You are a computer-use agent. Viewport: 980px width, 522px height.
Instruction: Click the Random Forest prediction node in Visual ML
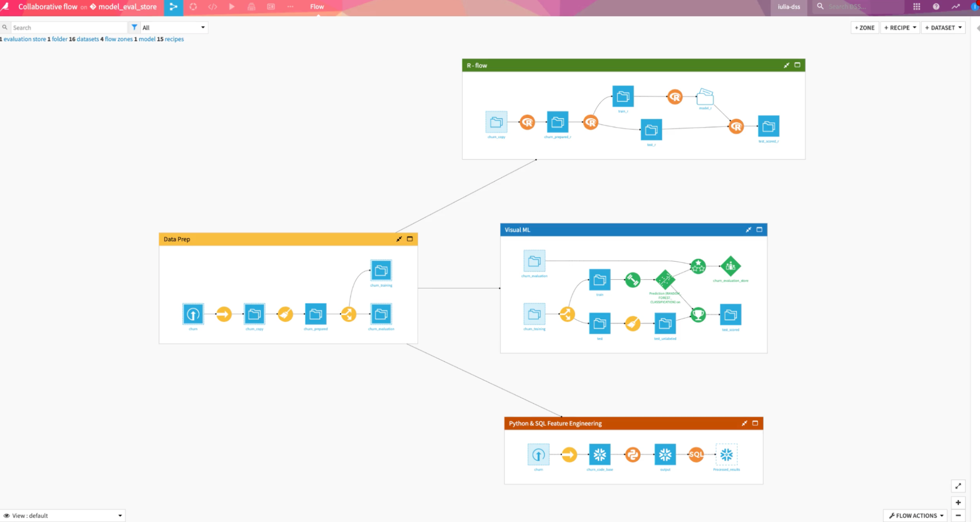pos(665,280)
